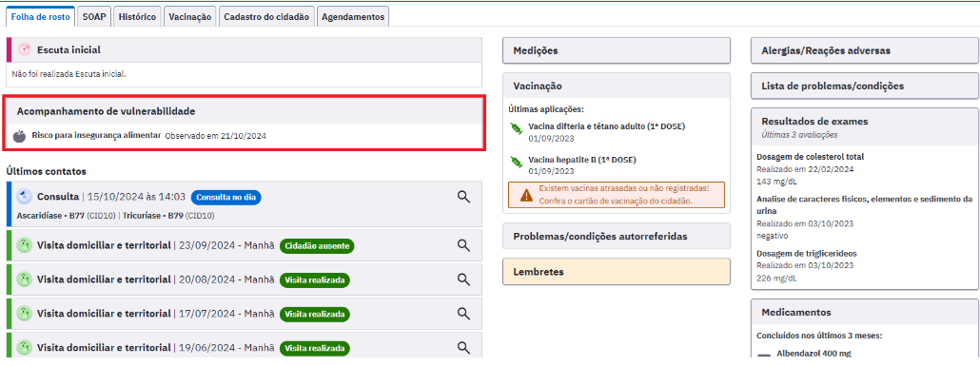Click 143 mg/dL cholesterol value
Screen dimensions: 980x366
coord(777,182)
